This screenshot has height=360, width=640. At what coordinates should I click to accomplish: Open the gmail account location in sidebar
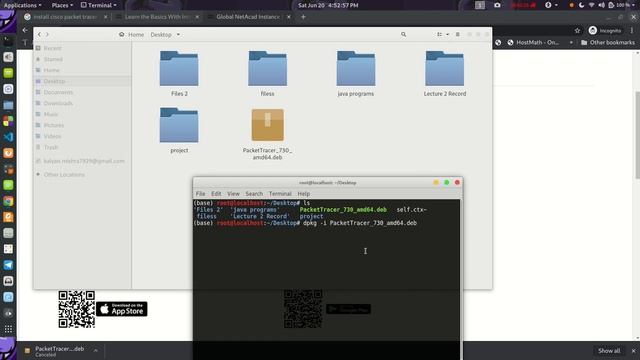(x=84, y=161)
